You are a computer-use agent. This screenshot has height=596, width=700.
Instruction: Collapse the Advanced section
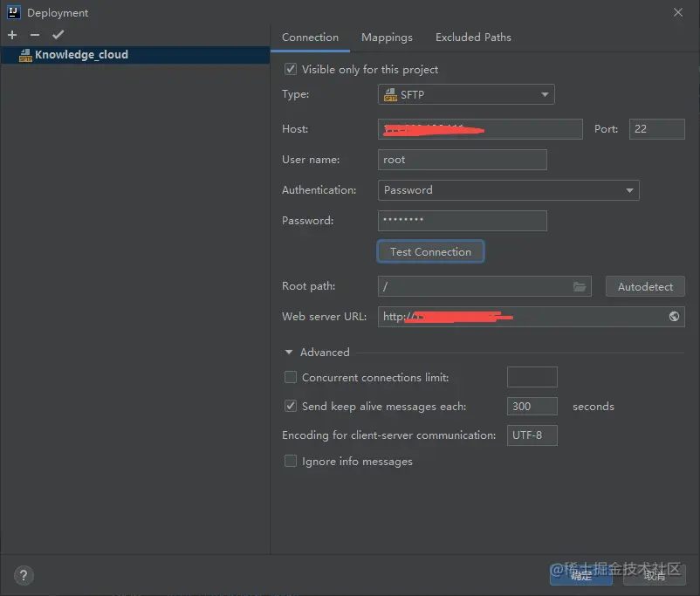(289, 353)
